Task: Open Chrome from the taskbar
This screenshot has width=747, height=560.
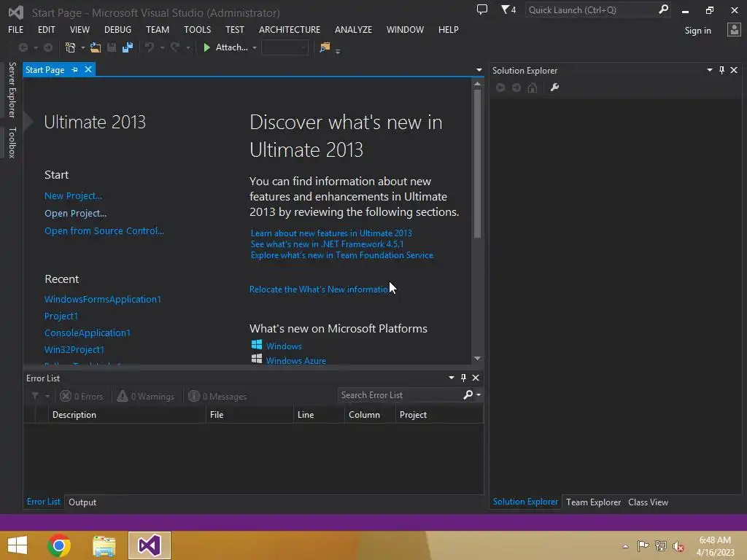Action: tap(59, 545)
